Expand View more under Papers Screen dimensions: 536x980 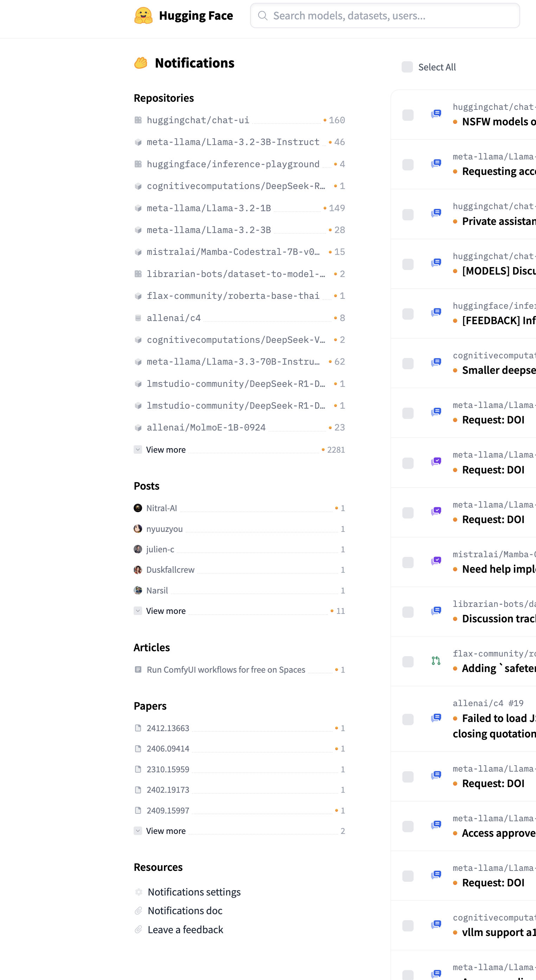tap(166, 831)
